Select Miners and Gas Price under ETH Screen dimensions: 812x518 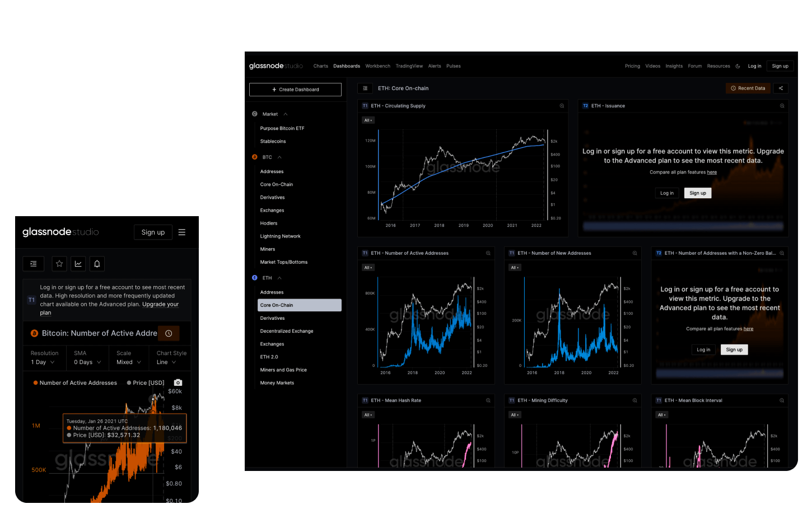[x=283, y=370]
